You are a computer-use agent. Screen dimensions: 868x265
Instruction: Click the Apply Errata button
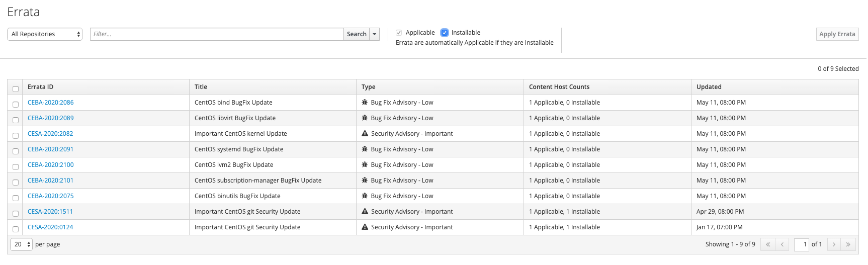pos(837,34)
